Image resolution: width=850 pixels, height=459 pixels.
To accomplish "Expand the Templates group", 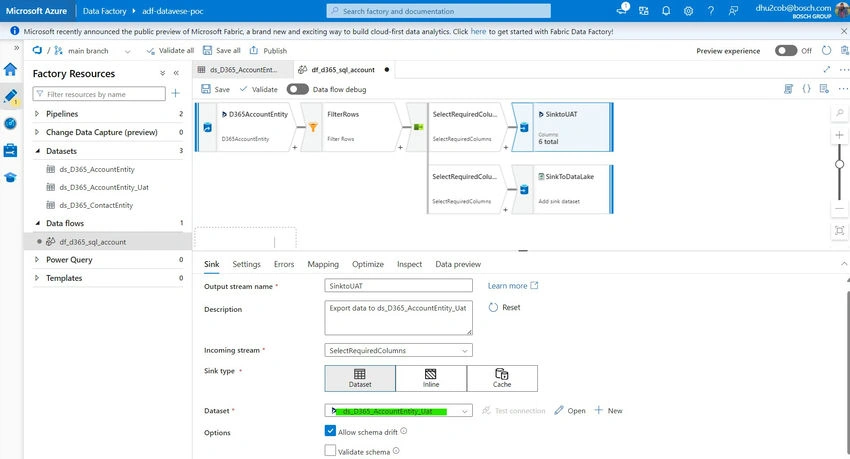I will (x=37, y=278).
